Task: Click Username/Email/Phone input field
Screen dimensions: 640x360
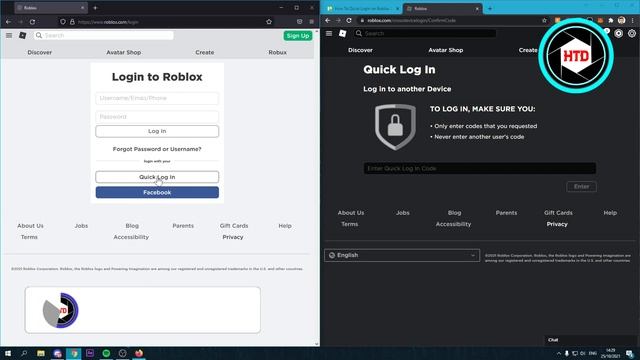Action: click(x=157, y=98)
